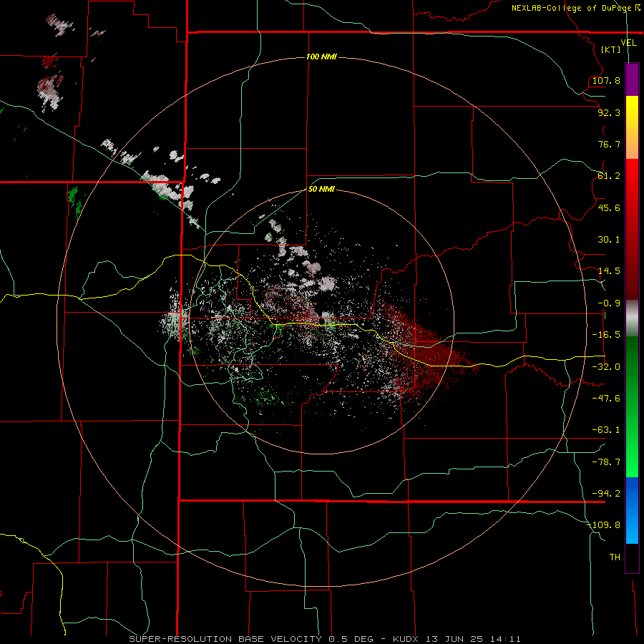Viewport: 644px width, 644px height.
Task: Click the -16.5 velocity scale value
Action: pos(606,335)
